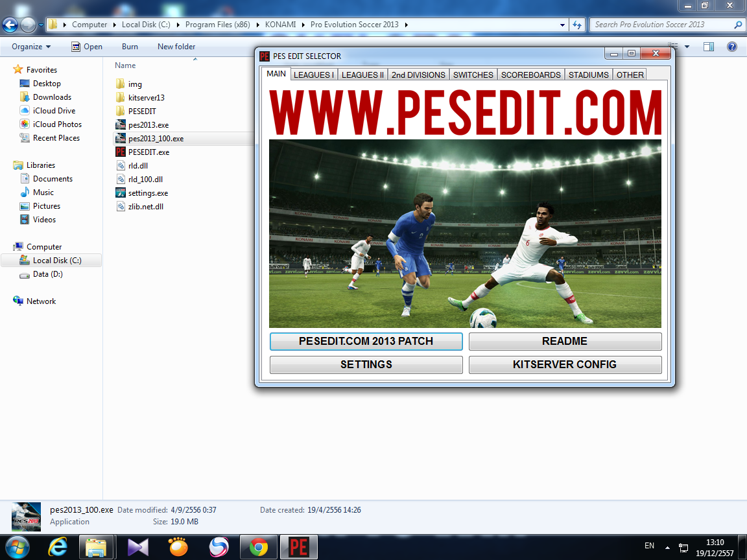Expand recent pages dropdown next to forward
The image size is (747, 560).
tap(41, 25)
